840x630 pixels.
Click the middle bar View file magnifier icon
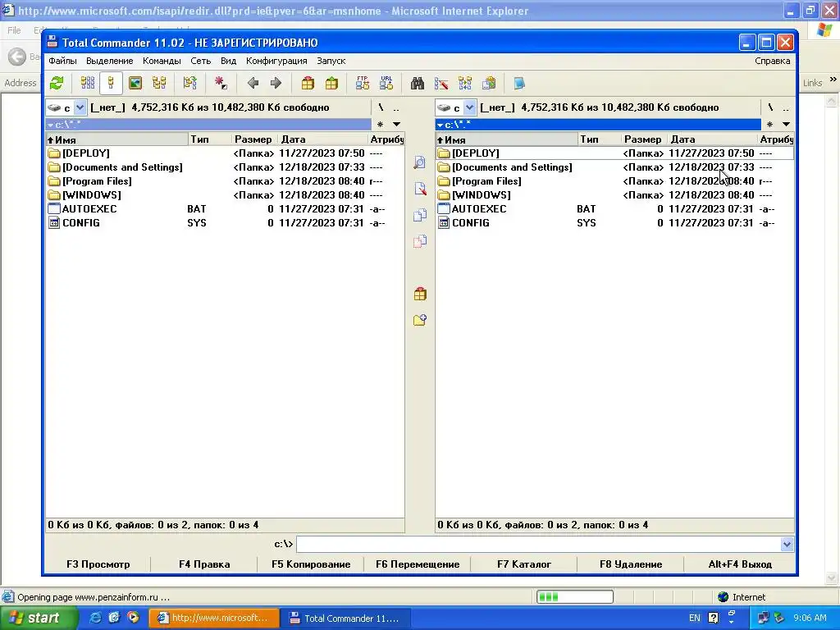(420, 162)
